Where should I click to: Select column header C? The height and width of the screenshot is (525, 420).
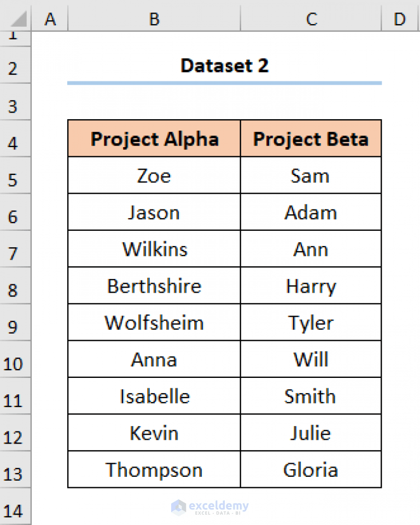[311, 19]
